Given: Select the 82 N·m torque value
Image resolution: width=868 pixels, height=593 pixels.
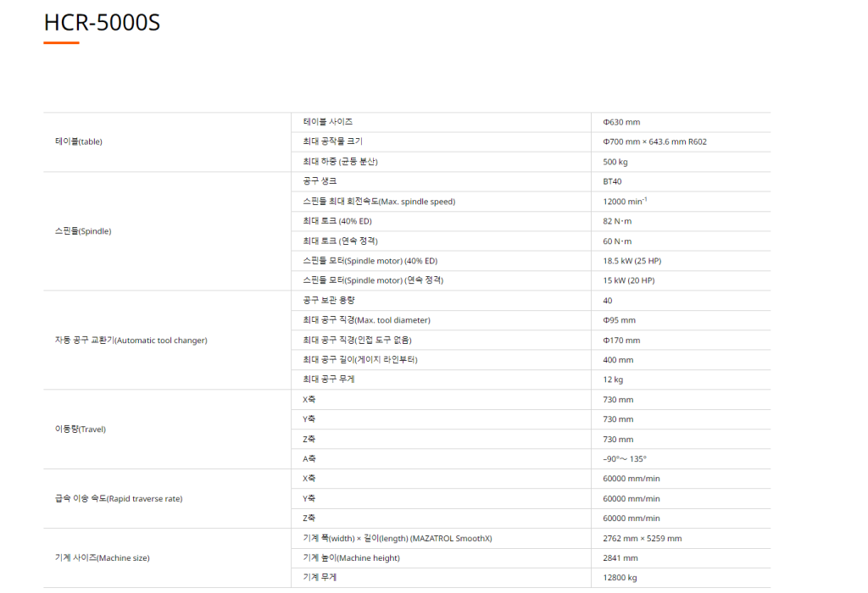Looking at the screenshot, I should [617, 221].
